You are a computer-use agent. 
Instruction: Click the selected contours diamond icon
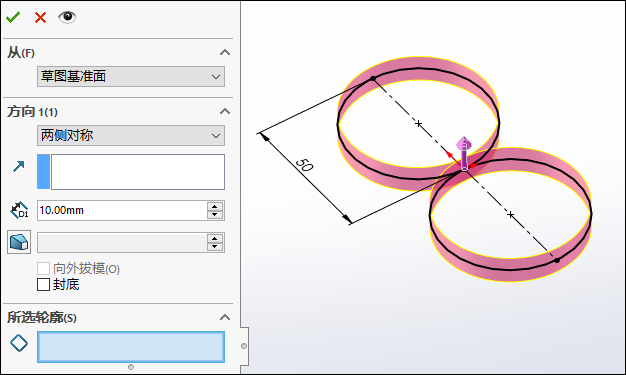19,343
